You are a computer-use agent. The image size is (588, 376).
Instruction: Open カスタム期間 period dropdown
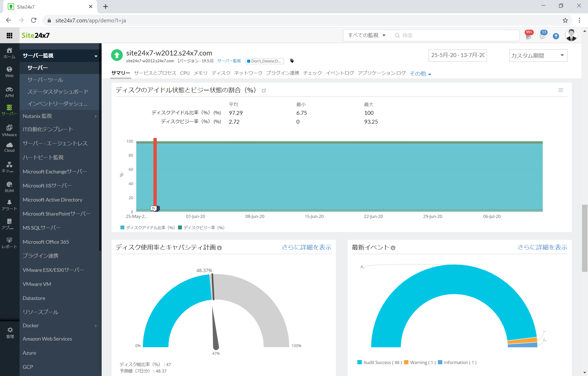pyautogui.click(x=538, y=55)
